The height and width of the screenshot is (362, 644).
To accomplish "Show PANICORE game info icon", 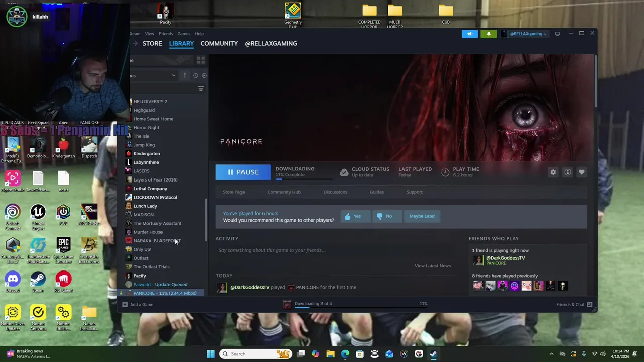I will point(567,172).
